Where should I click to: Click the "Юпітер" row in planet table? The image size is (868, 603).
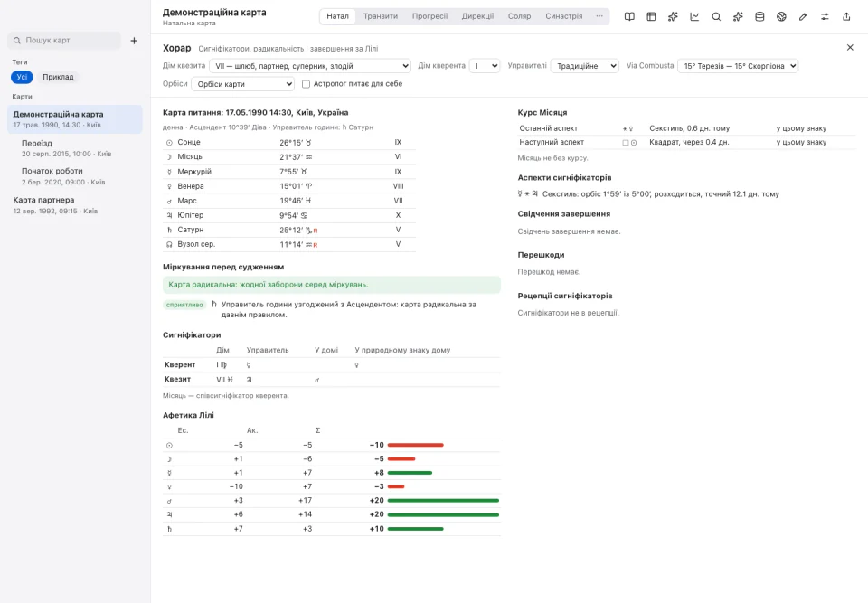pyautogui.click(x=289, y=215)
